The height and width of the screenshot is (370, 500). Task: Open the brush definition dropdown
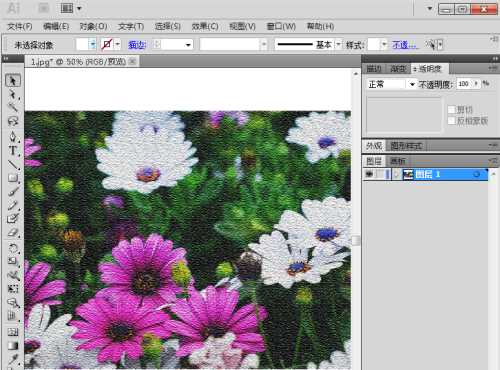264,44
